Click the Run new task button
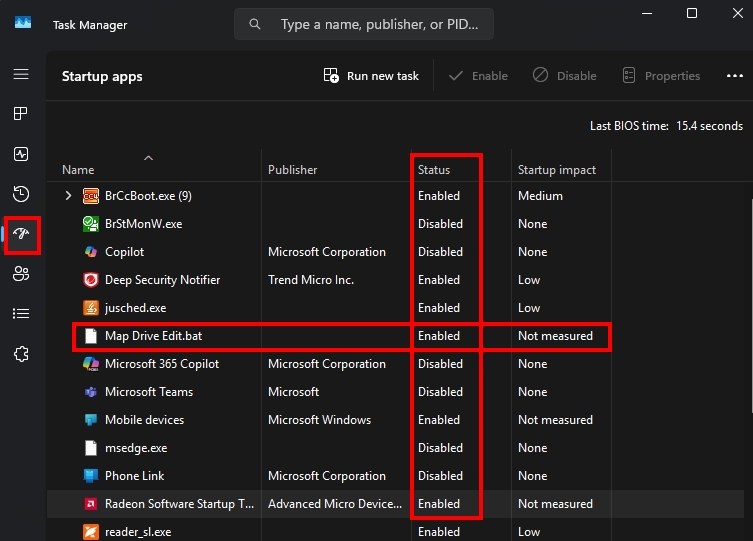This screenshot has height=541, width=753. [371, 76]
